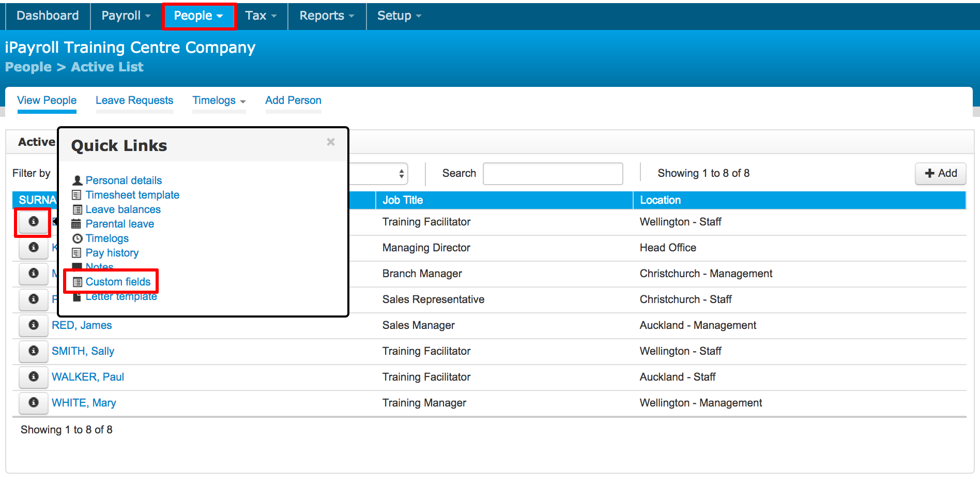
Task: Click the clock icon beside Timelogs link
Action: point(78,238)
